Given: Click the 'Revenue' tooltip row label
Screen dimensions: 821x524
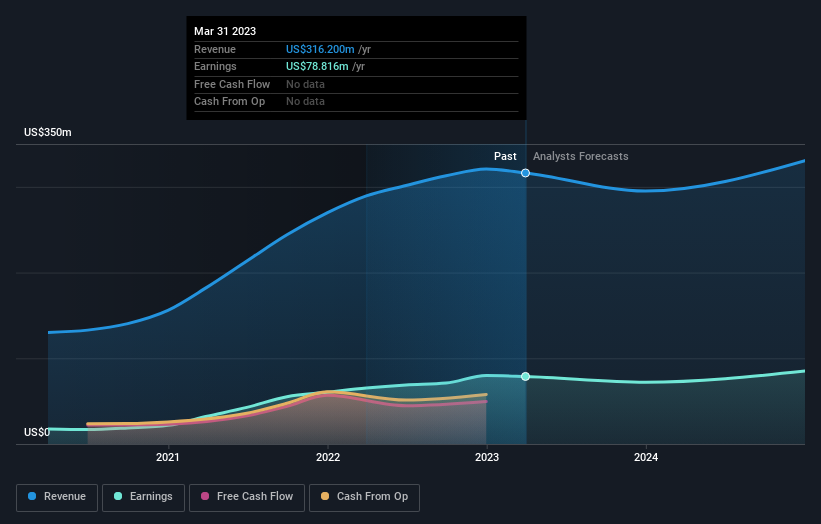Looking at the screenshot, I should tap(215, 49).
